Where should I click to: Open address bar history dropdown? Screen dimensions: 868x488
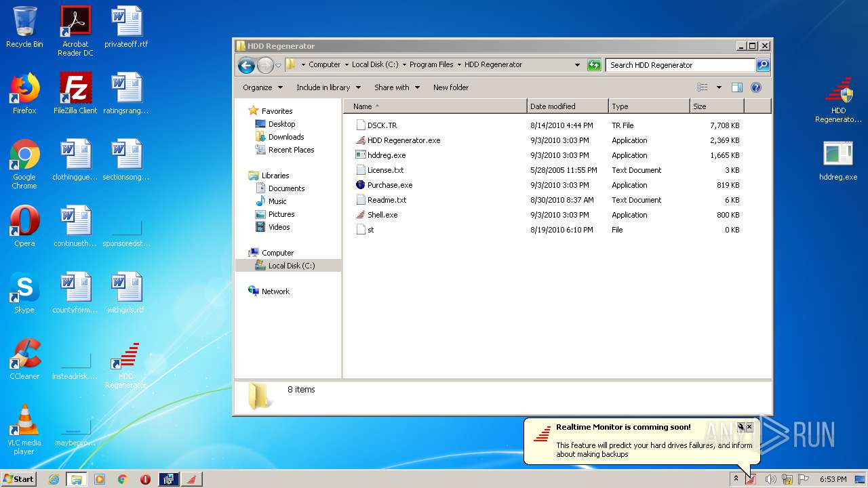coord(577,65)
